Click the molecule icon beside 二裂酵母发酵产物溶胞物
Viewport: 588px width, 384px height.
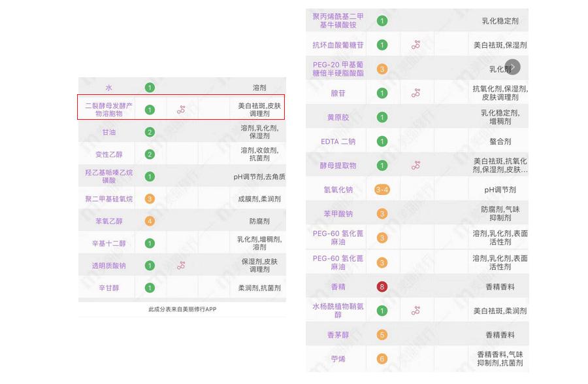[182, 109]
